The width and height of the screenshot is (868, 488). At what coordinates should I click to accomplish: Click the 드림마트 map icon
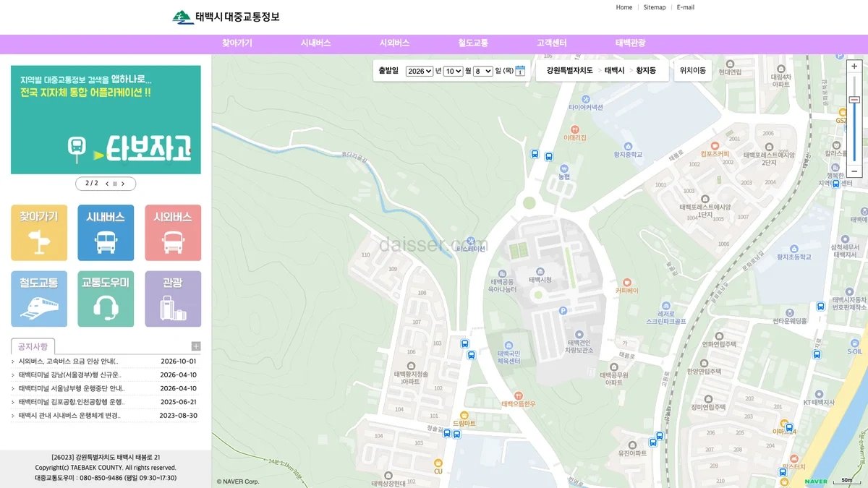point(464,415)
